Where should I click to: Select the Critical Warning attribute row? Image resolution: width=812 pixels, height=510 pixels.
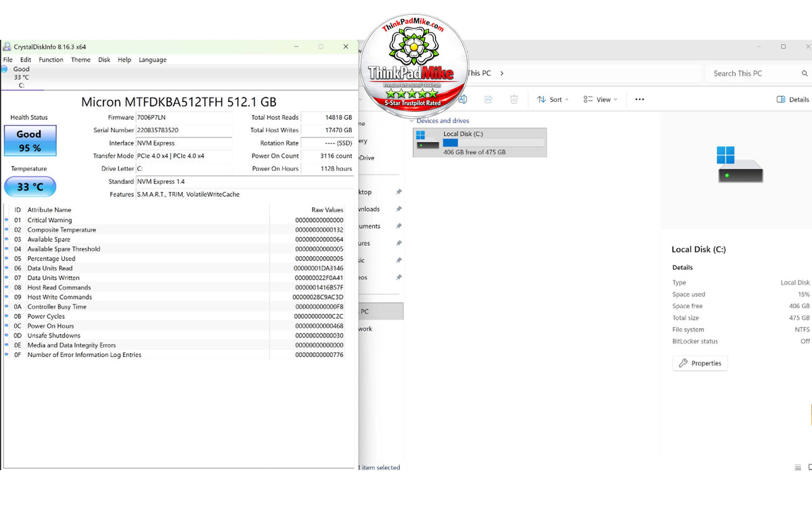[x=178, y=220]
